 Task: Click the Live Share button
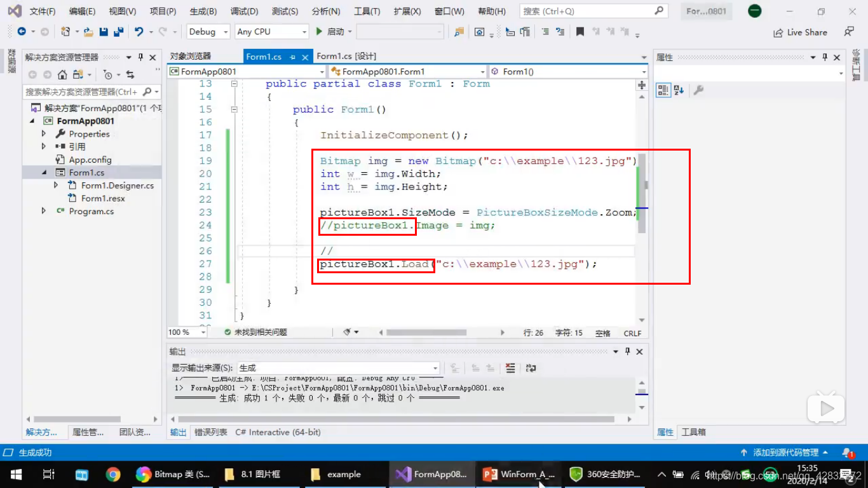(x=800, y=32)
